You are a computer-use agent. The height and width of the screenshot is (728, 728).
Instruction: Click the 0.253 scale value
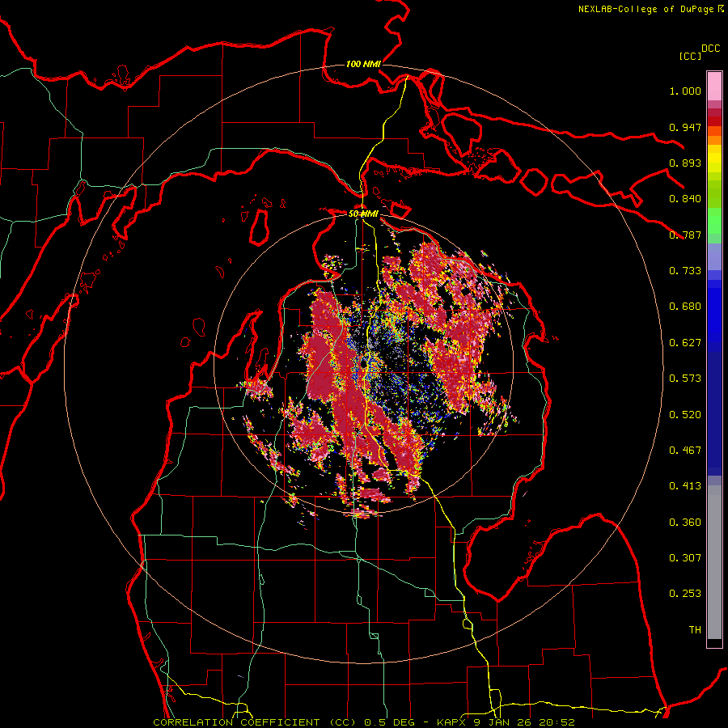tap(685, 594)
